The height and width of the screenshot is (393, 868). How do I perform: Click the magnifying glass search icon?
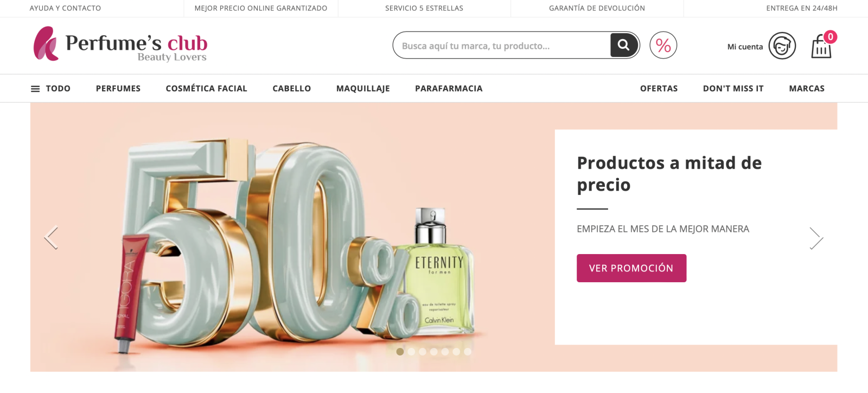[x=624, y=45]
